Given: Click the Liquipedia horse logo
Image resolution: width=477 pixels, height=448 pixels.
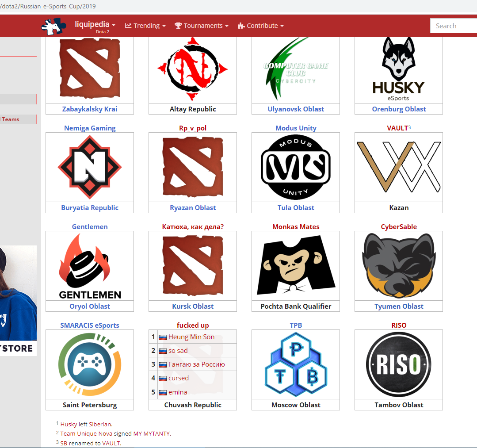Looking at the screenshot, I should 53,26.
